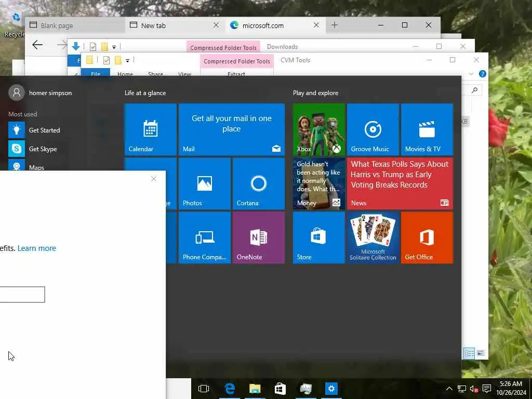This screenshot has width=532, height=399.
Task: Launch the Photos tile
Action: click(x=205, y=183)
